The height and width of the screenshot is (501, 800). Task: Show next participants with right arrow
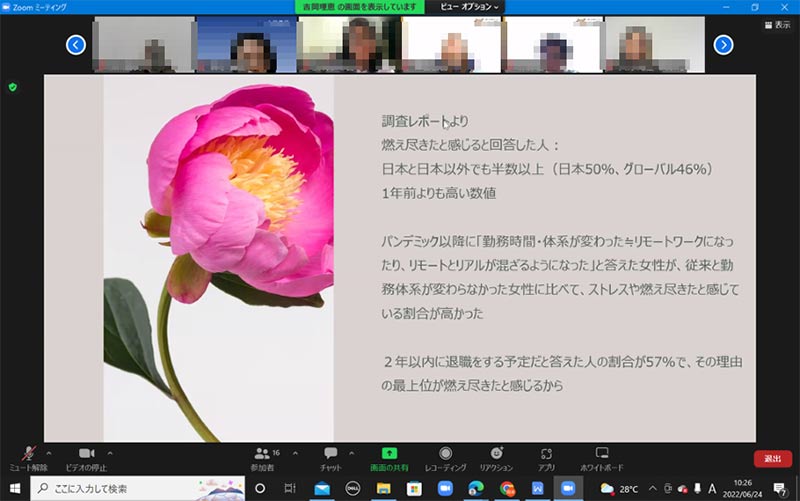point(723,45)
